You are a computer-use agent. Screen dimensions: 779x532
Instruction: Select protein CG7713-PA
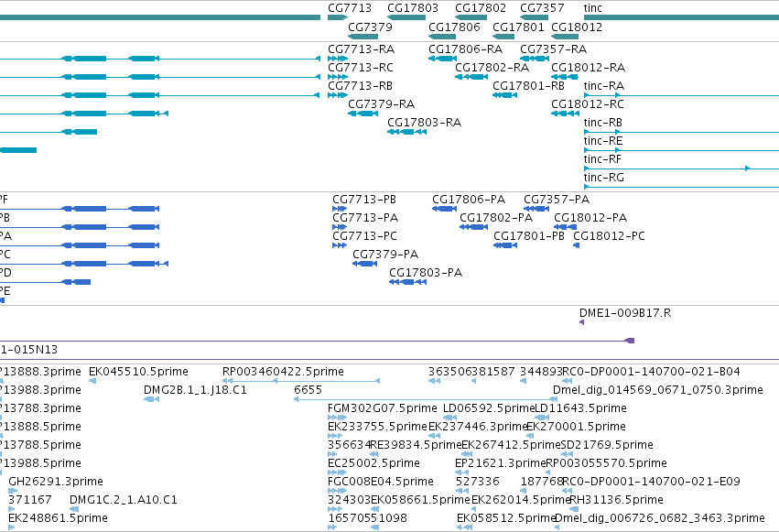click(340, 227)
